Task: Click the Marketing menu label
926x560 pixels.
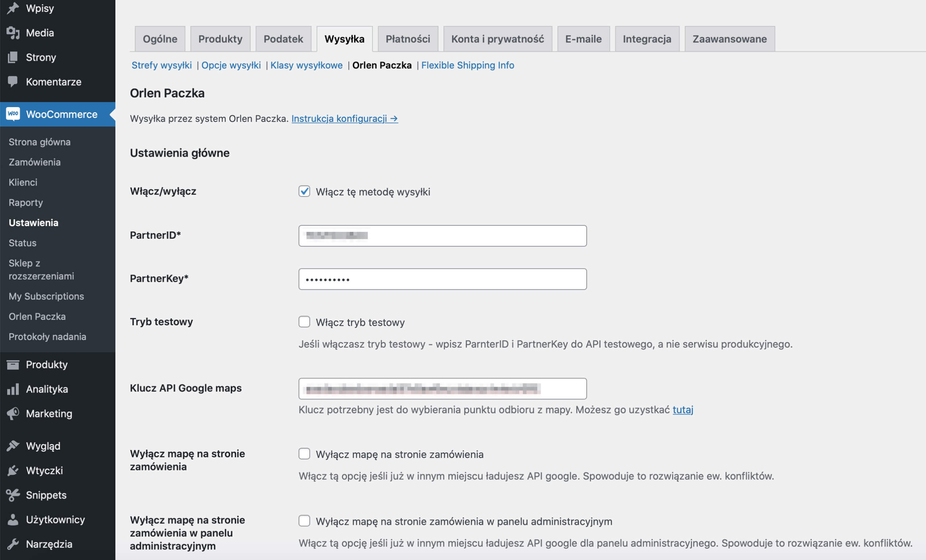Action: click(49, 413)
